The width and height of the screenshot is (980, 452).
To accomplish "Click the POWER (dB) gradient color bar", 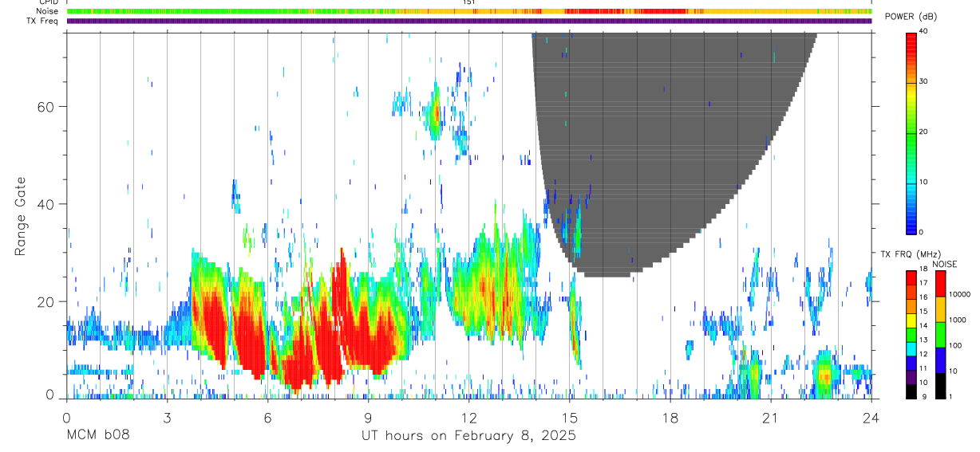I will coord(911,132).
